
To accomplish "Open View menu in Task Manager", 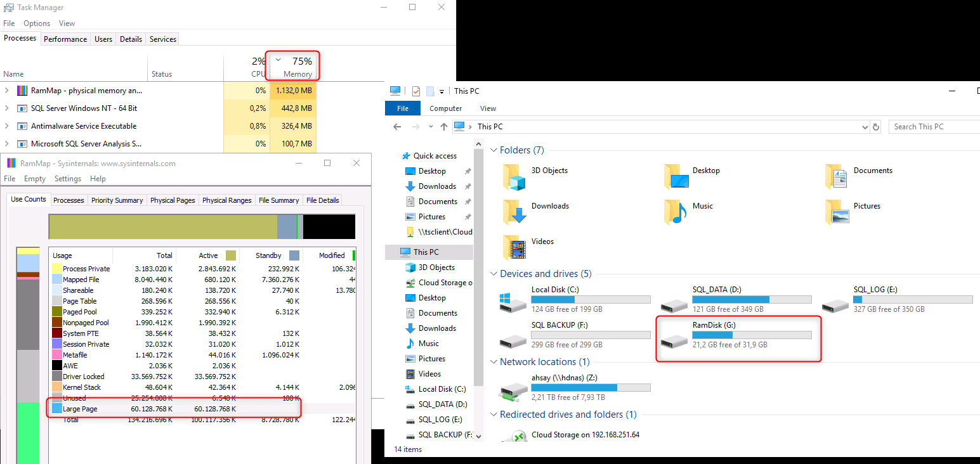I will (67, 23).
